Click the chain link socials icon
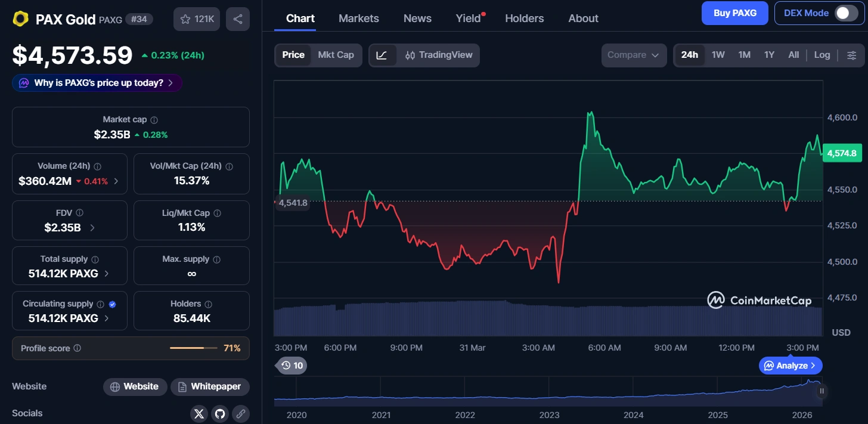Screen dimensions: 868x424 pyautogui.click(x=240, y=413)
